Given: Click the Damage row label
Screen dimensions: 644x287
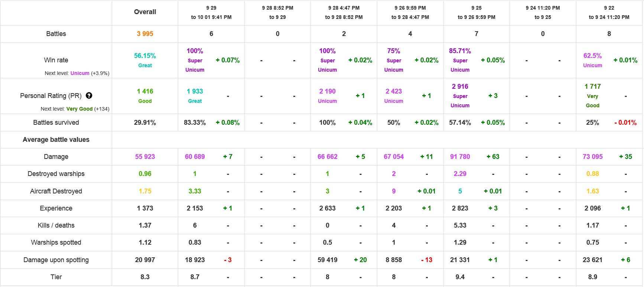Looking at the screenshot, I should pos(56,157).
